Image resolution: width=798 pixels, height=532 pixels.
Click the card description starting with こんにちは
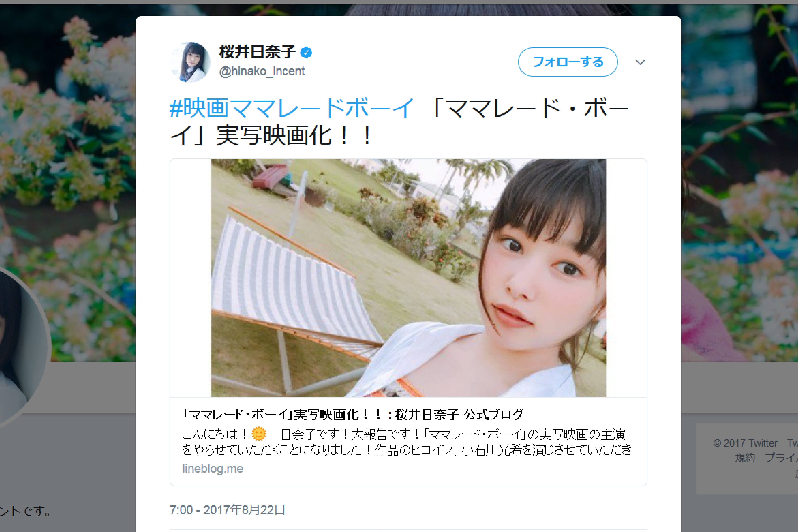click(407, 442)
